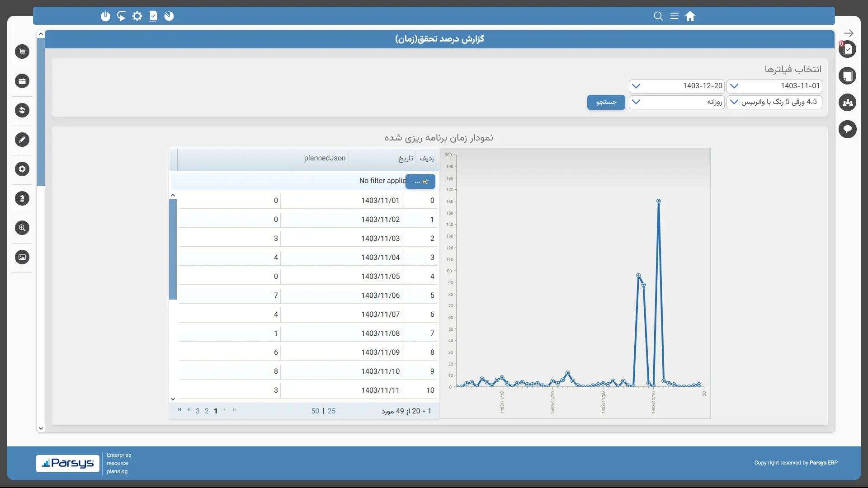The width and height of the screenshot is (868, 488).
Task: Open the users group icon on right
Action: (847, 103)
